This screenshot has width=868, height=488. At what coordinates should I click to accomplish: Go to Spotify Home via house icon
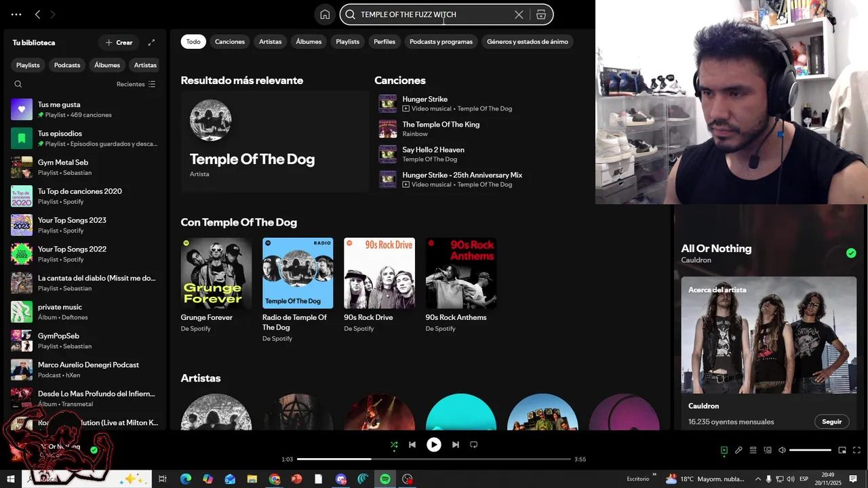pyautogui.click(x=325, y=14)
